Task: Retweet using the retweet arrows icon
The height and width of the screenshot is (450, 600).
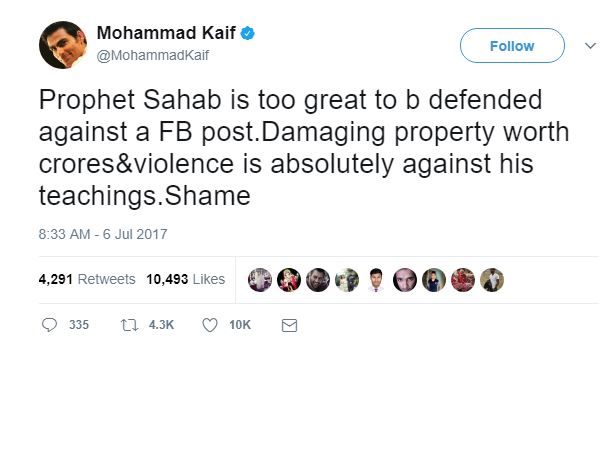Action: (128, 325)
